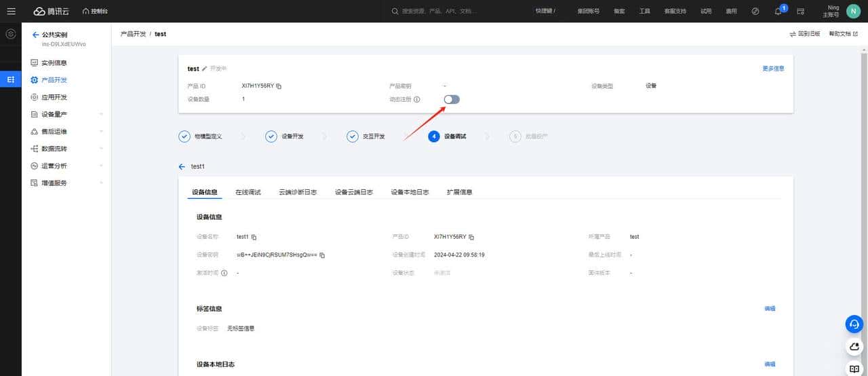
Task: Open 集团账号 menu in header
Action: click(x=588, y=11)
